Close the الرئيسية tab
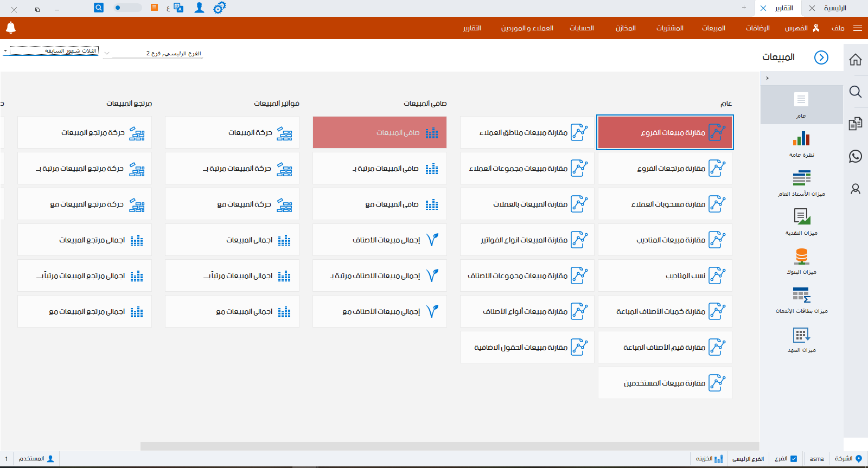The height and width of the screenshot is (468, 868). click(812, 8)
